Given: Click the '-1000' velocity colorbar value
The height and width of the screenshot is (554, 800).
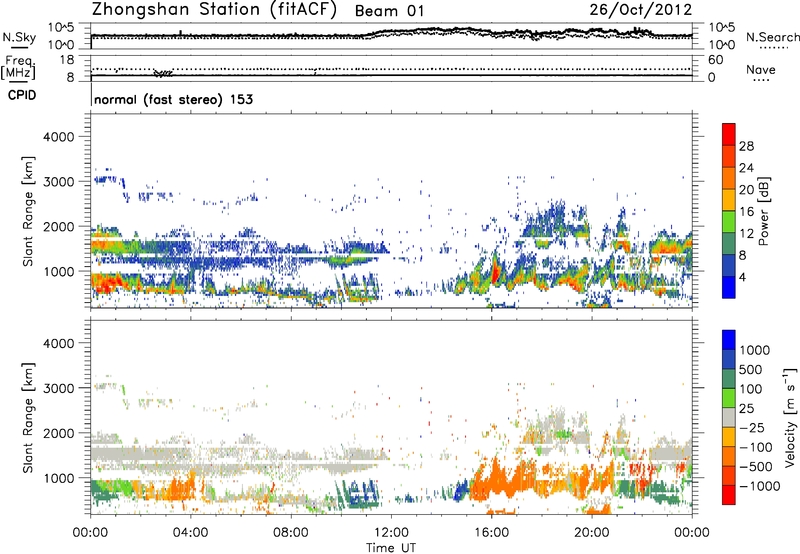Looking at the screenshot, I should coord(760,486).
